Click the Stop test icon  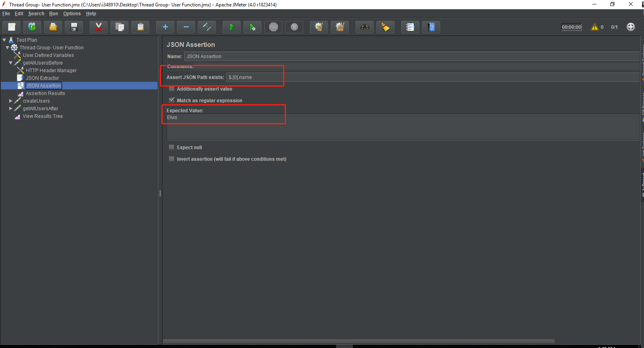[273, 27]
